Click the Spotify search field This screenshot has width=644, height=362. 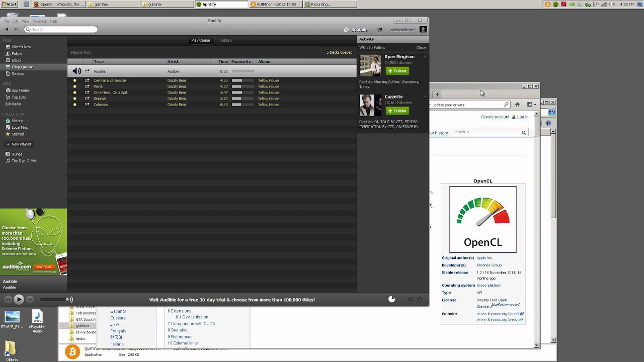(x=60, y=29)
